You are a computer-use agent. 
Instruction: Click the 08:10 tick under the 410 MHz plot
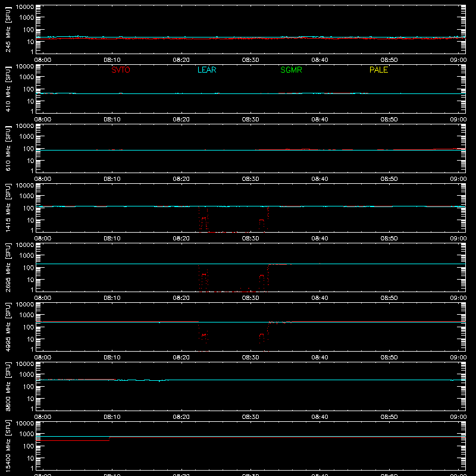(112, 120)
